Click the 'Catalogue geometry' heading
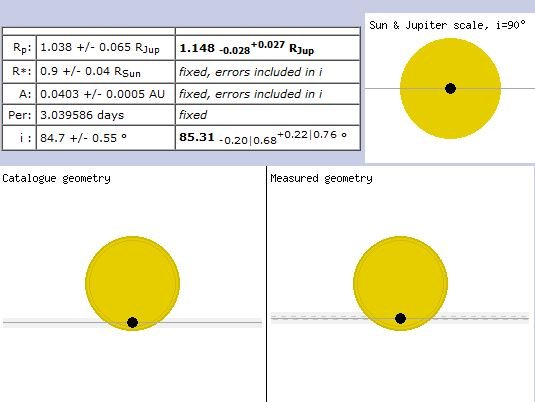Image resolution: width=535 pixels, height=402 pixels. tap(56, 178)
